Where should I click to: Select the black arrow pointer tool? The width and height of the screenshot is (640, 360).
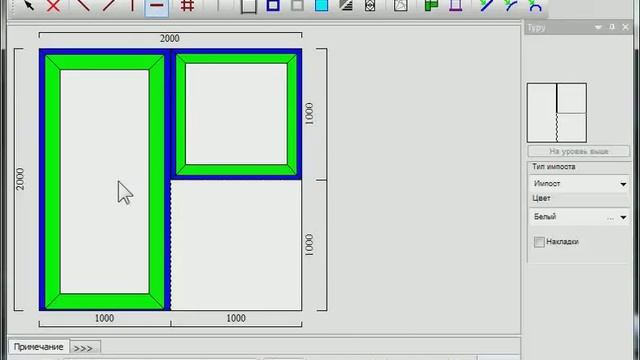29,5
